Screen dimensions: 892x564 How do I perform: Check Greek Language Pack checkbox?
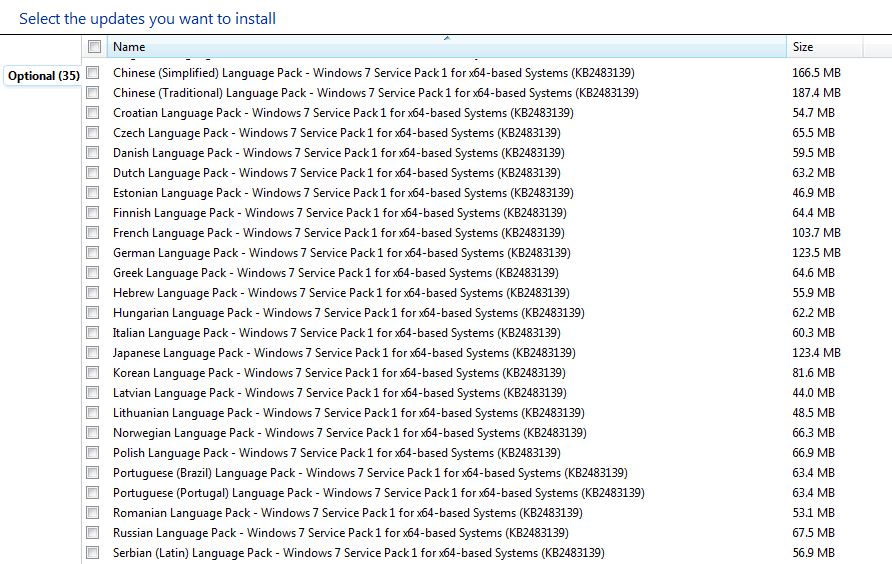click(93, 273)
